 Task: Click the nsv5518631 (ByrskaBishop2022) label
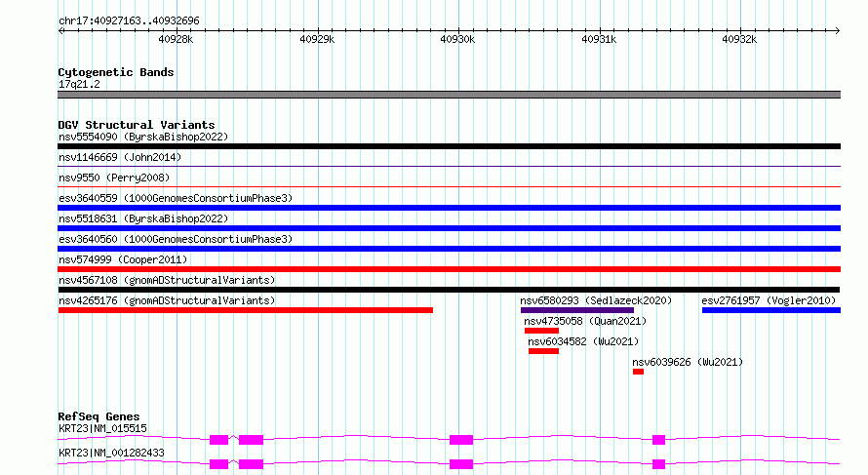click(143, 218)
